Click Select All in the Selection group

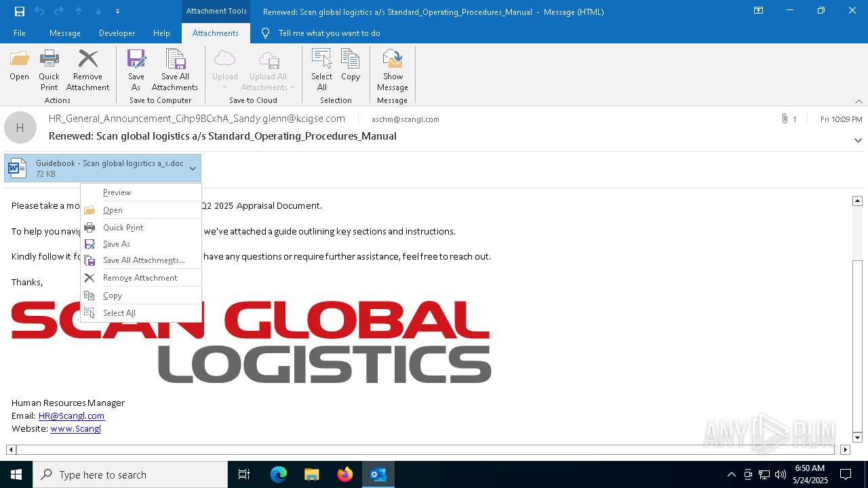tap(321, 70)
